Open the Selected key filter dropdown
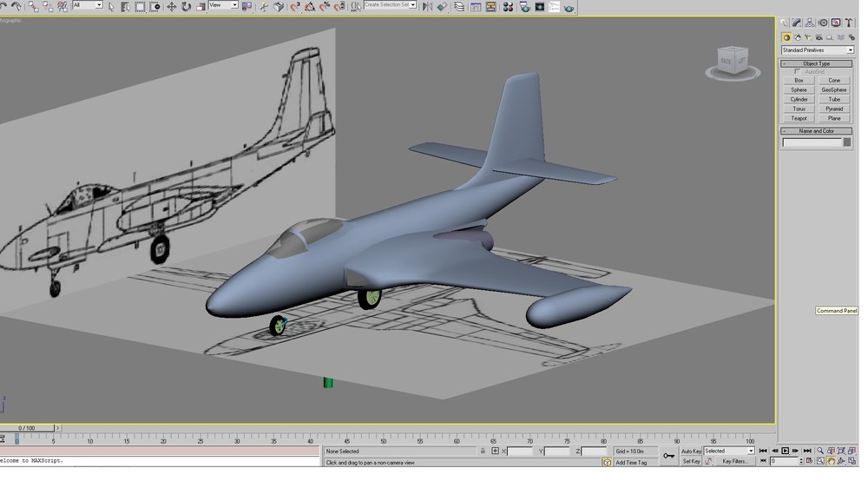 coord(728,452)
